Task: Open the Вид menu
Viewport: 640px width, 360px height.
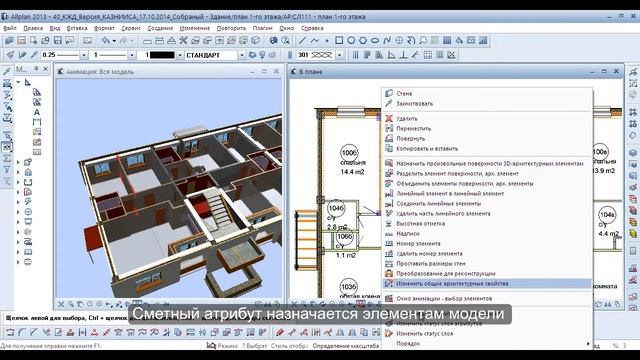Action: click(x=55, y=28)
